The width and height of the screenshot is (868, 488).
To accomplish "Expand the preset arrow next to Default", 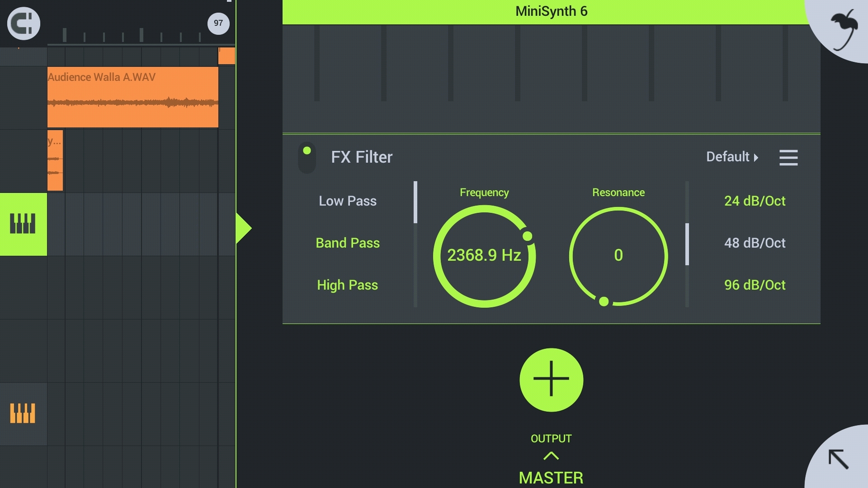I will [756, 158].
